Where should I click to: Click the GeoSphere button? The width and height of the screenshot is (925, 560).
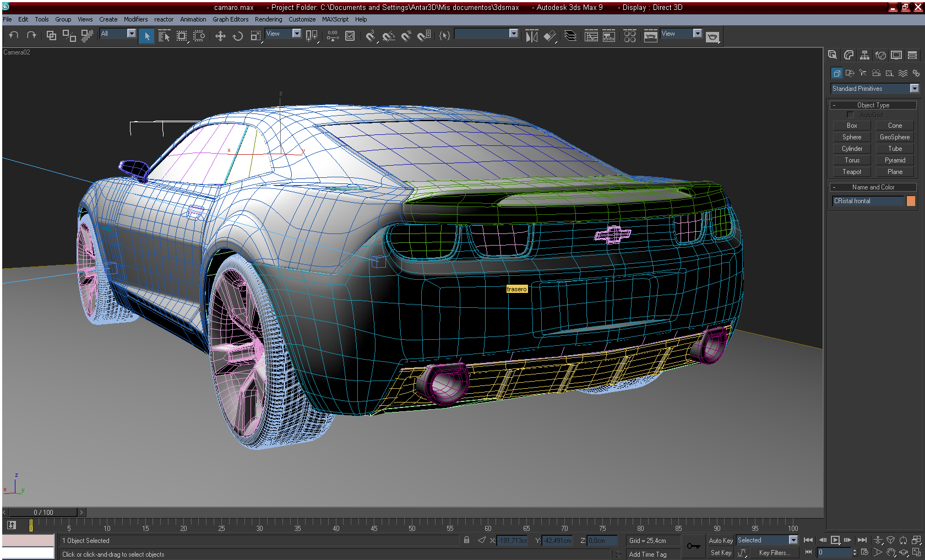coord(895,137)
